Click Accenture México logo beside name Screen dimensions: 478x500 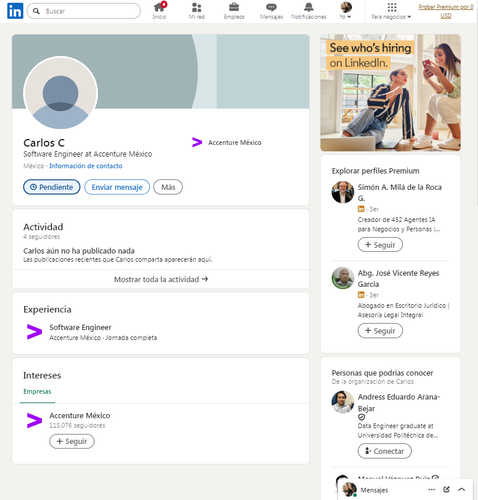(197, 142)
